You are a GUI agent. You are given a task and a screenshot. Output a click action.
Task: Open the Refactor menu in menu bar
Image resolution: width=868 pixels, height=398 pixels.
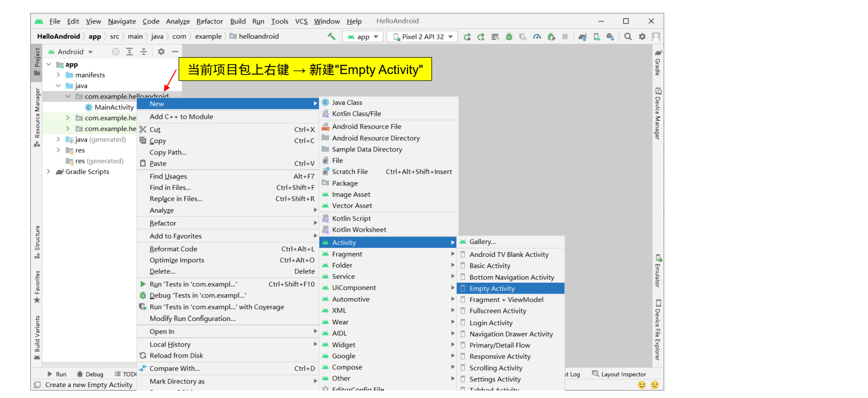209,21
